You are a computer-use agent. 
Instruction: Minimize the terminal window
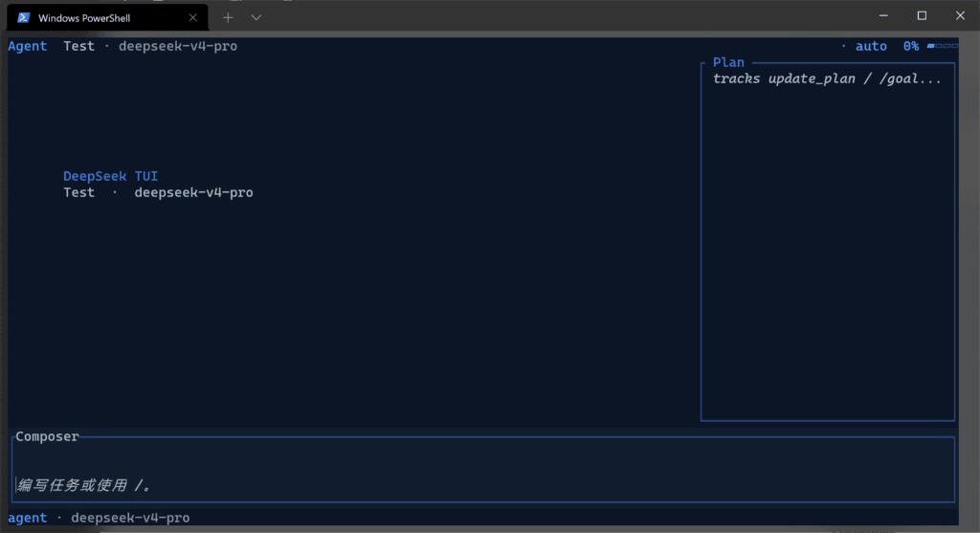click(x=883, y=15)
